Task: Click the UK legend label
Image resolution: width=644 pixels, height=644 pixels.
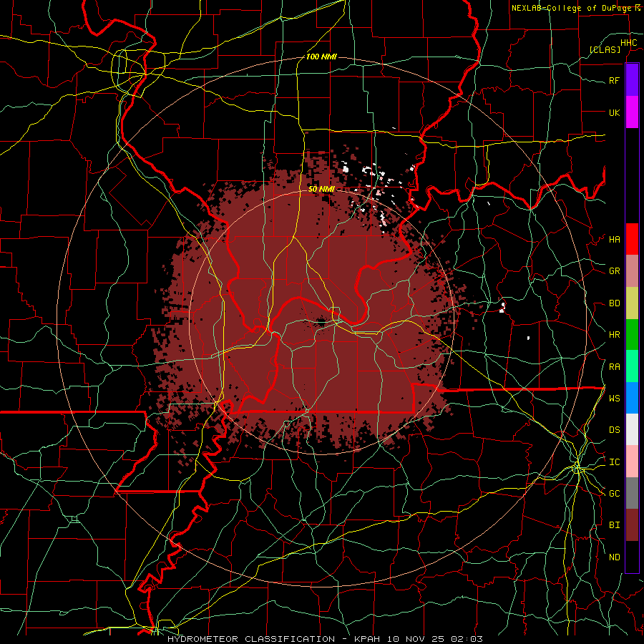Action: pyautogui.click(x=614, y=112)
